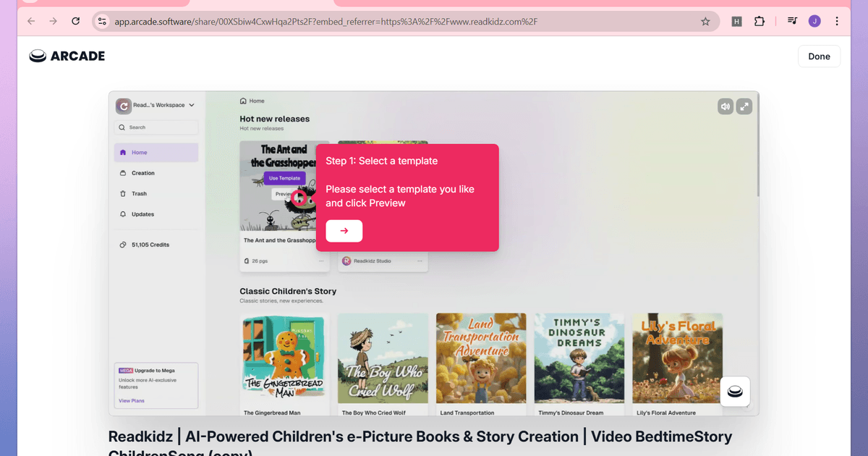The width and height of the screenshot is (868, 456).
Task: Click the browser address bar URL
Action: 325,22
